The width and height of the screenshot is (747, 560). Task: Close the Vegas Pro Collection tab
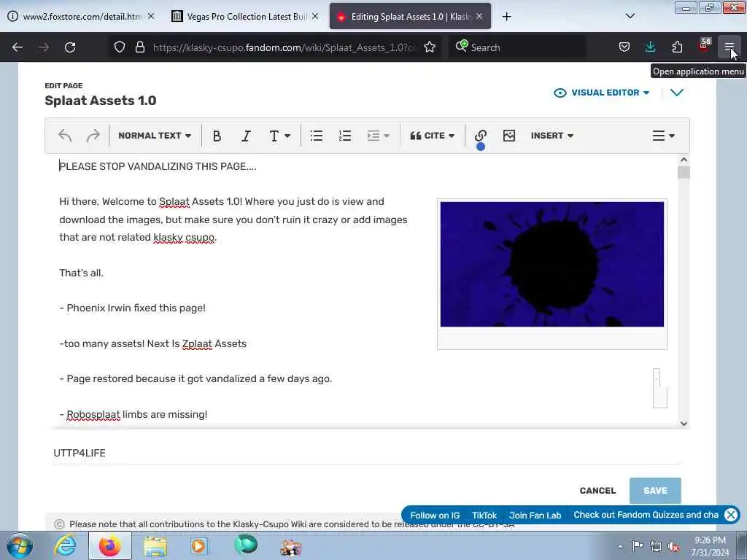[315, 16]
